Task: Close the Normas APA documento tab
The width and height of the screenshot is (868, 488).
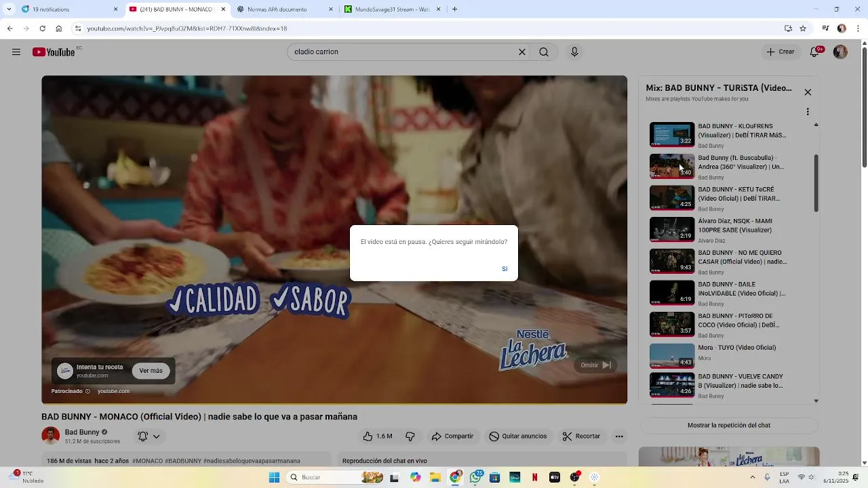Action: pos(331,9)
